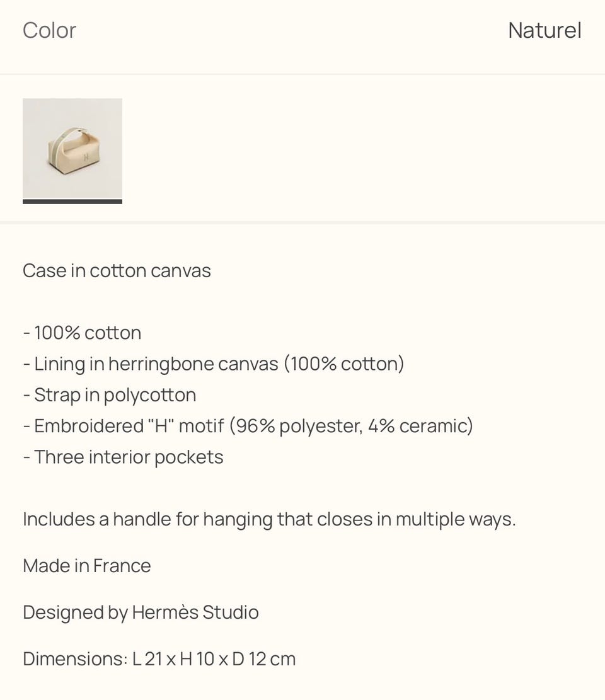605x700 pixels.
Task: Click the "Includes a handle for hanging" sentence
Action: click(147, 519)
